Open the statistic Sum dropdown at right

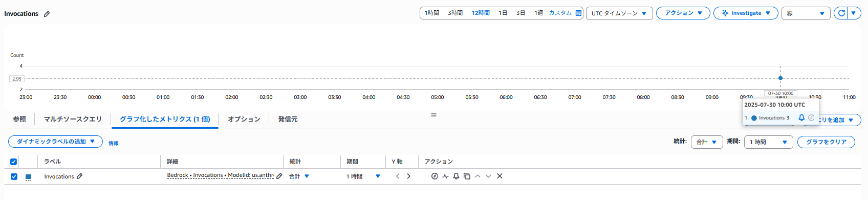[707, 142]
